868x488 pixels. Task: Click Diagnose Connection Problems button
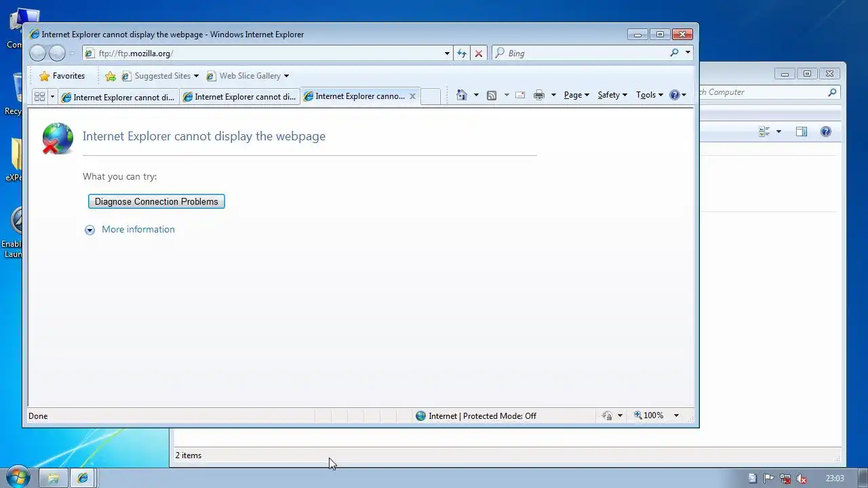[156, 201]
